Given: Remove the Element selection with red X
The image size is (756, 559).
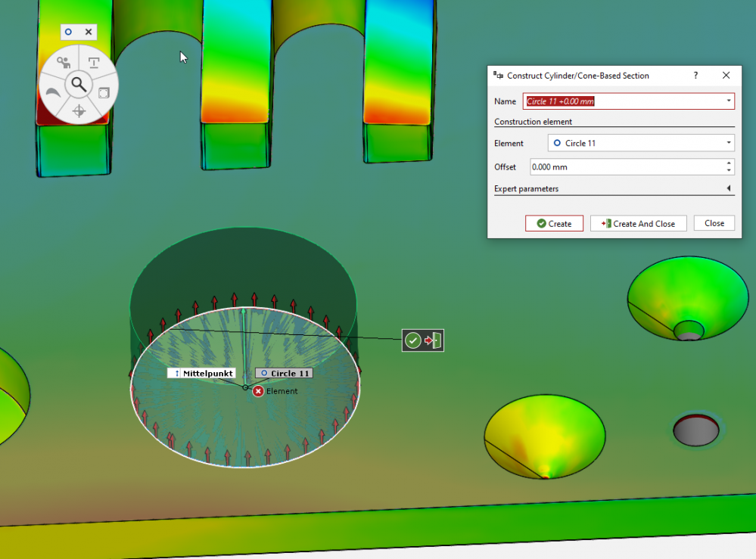Looking at the screenshot, I should [258, 391].
